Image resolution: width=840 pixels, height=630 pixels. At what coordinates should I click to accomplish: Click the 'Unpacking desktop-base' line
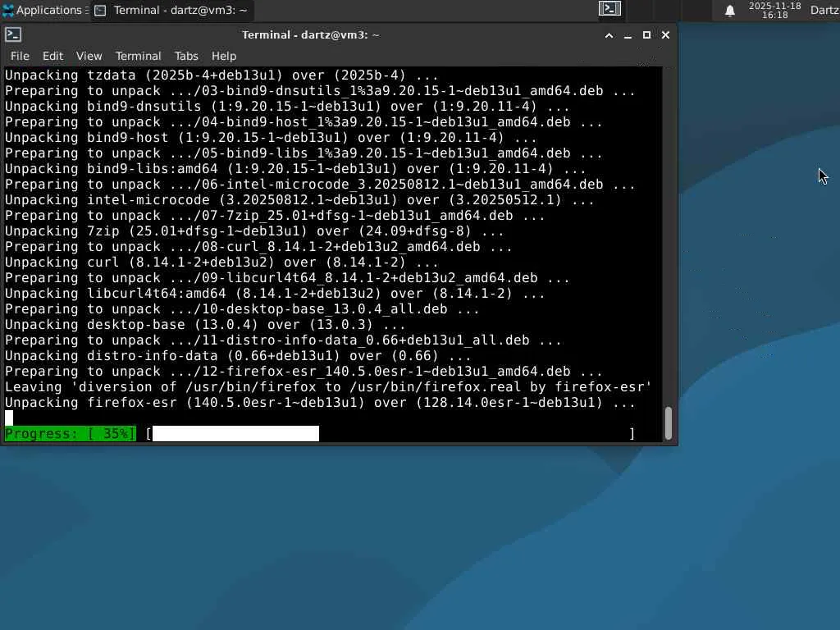tap(205, 324)
